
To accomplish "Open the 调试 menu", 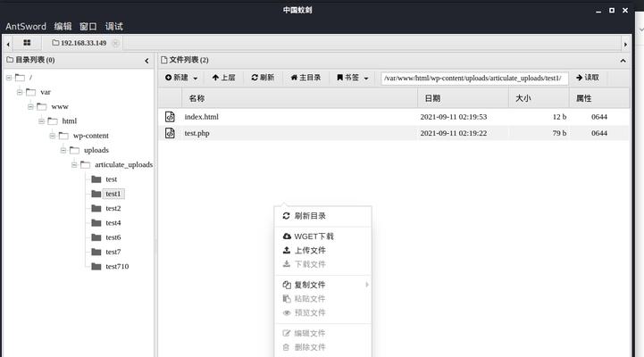I will pos(113,26).
